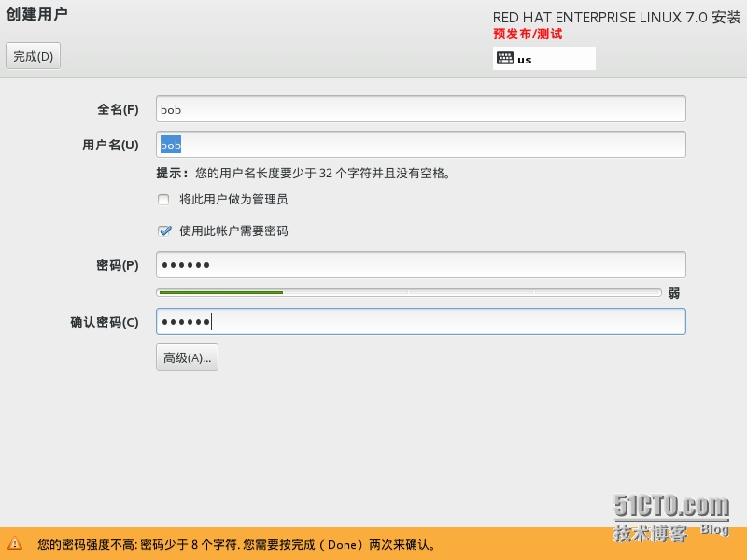
Task: Click the 用户名(U) label
Action: pyautogui.click(x=110, y=145)
